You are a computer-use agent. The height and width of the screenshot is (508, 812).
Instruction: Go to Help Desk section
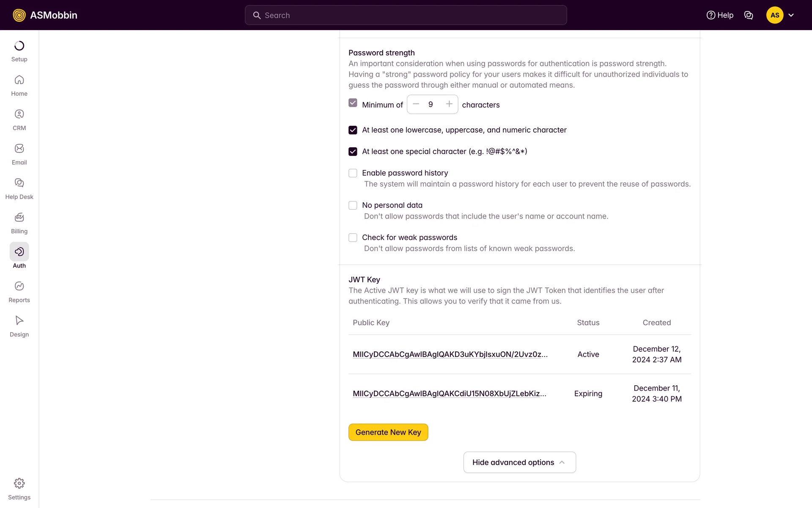click(19, 183)
